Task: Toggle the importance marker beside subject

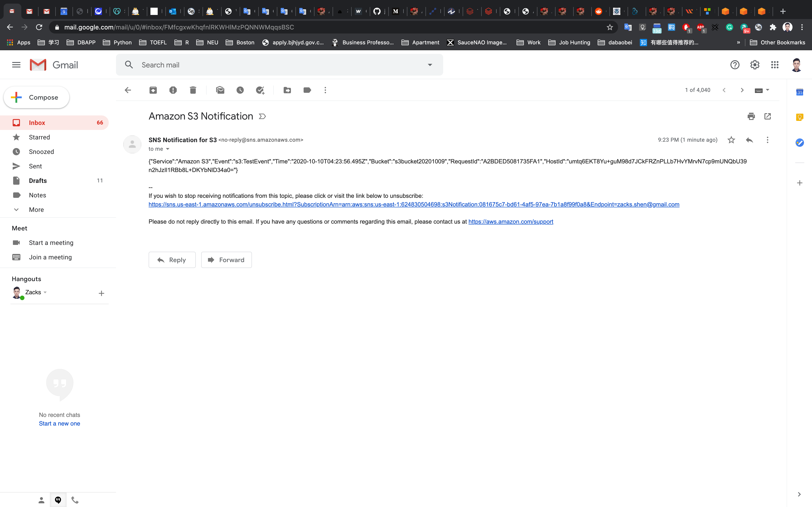Action: [262, 116]
